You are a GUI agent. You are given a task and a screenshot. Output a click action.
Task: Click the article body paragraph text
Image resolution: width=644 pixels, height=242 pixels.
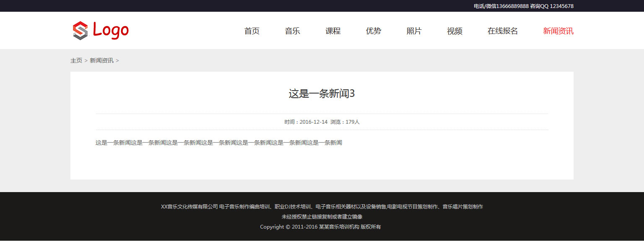(218, 143)
